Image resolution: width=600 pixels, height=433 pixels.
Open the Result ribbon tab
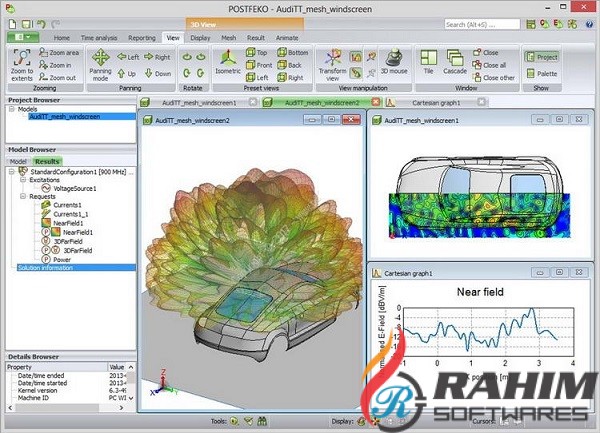click(x=256, y=38)
